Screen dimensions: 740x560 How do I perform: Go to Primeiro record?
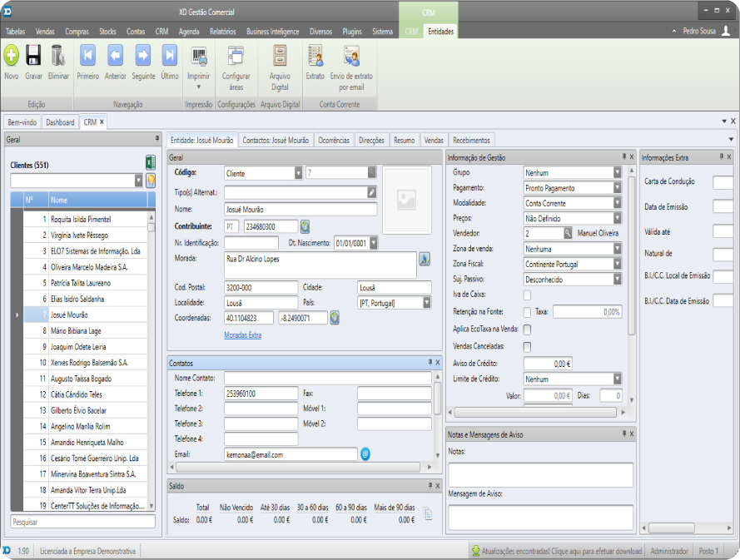pos(87,57)
